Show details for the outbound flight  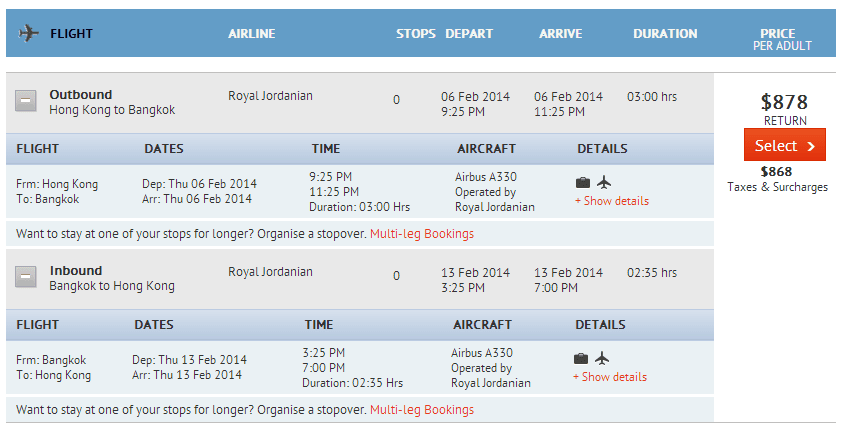pyautogui.click(x=611, y=201)
